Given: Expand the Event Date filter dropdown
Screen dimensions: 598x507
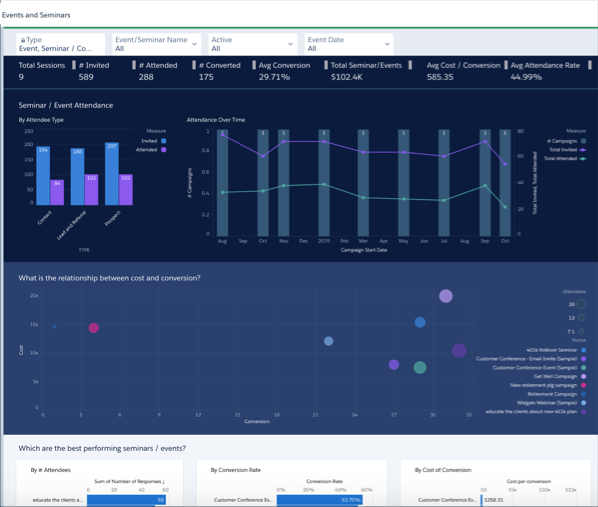Looking at the screenshot, I should coord(349,44).
